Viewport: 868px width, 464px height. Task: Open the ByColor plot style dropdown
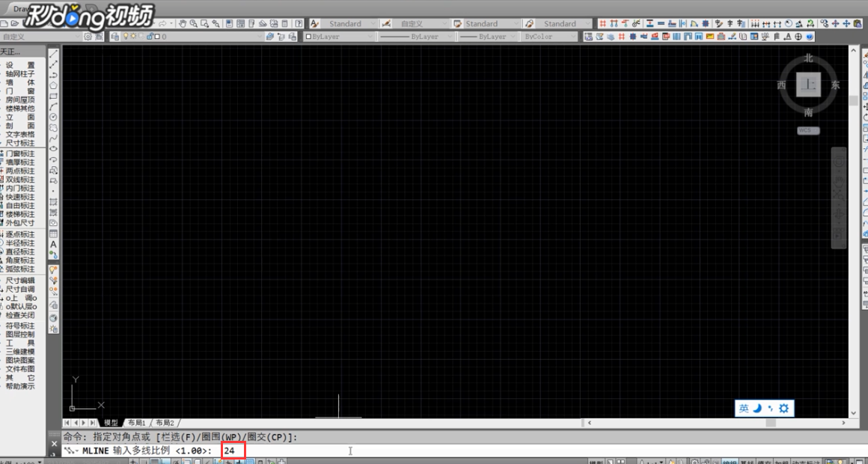550,37
